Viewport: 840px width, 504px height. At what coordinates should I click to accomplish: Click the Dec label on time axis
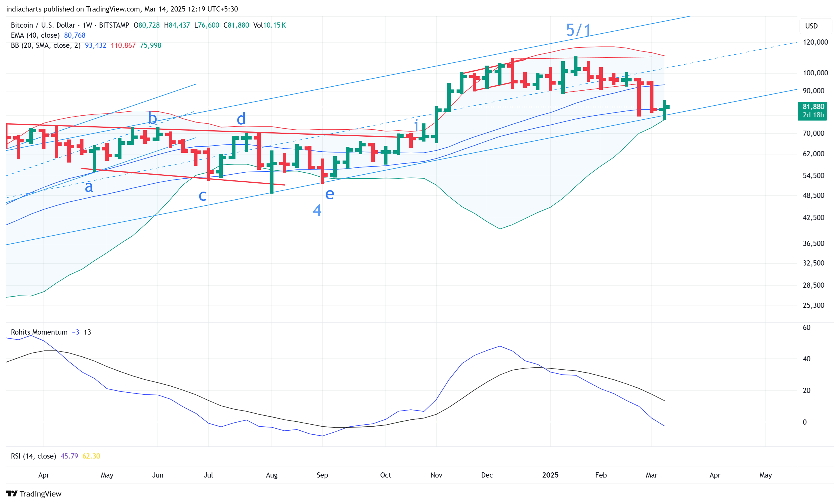(x=487, y=475)
